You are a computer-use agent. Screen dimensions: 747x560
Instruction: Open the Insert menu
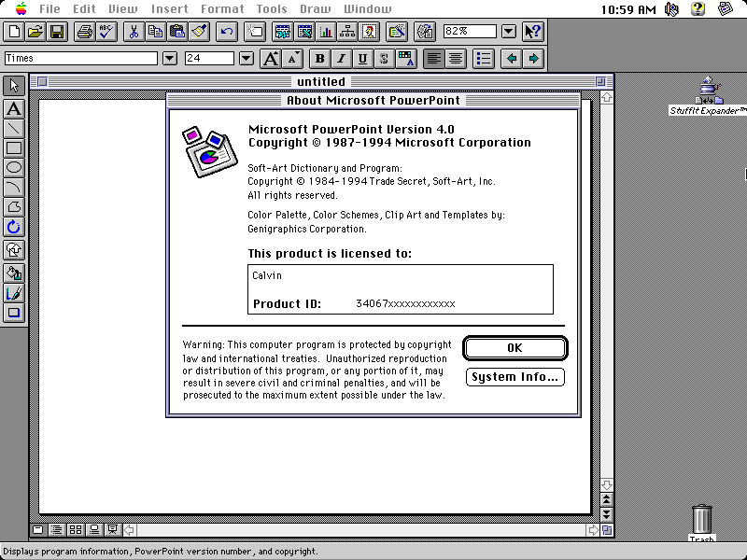(x=170, y=8)
